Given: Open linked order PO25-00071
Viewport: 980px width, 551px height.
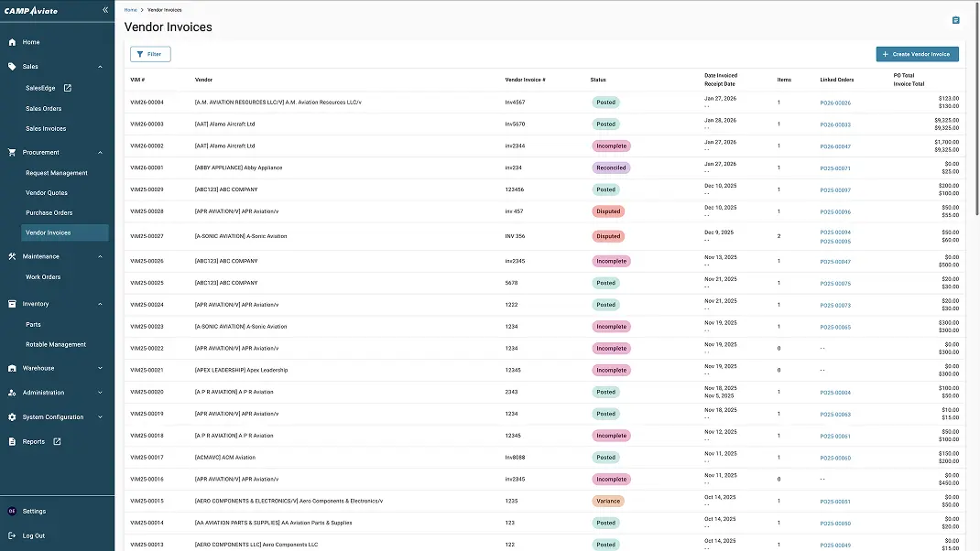Looking at the screenshot, I should point(835,168).
